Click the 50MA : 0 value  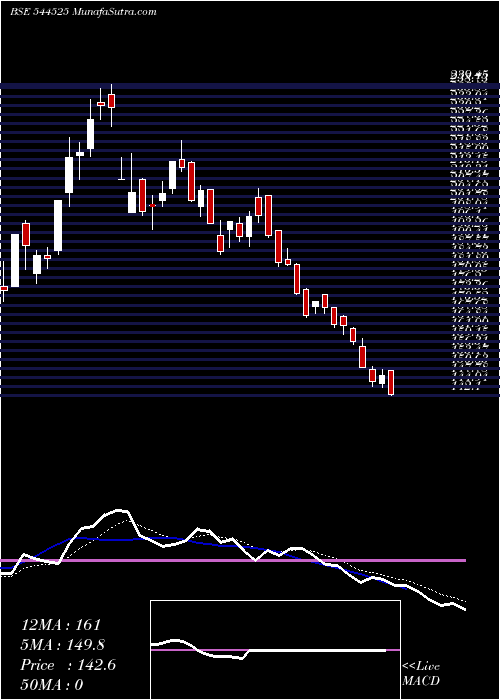coord(52,685)
